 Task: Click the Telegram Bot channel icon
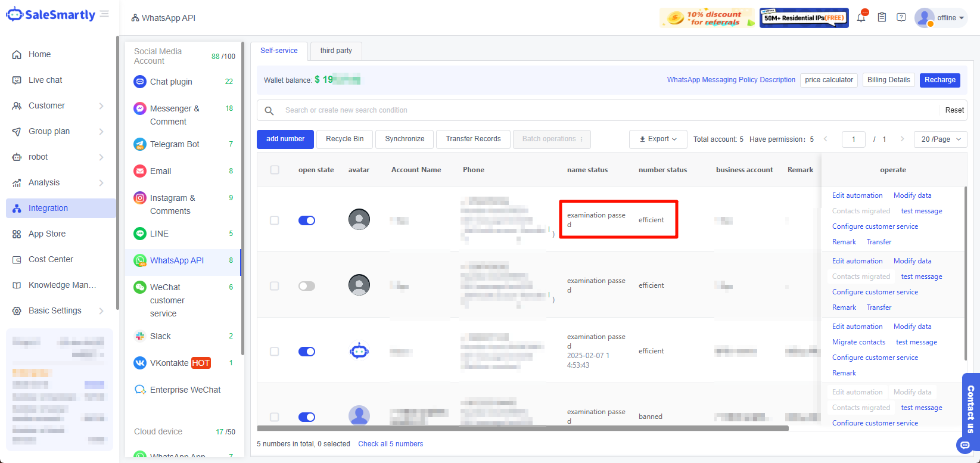tap(140, 144)
